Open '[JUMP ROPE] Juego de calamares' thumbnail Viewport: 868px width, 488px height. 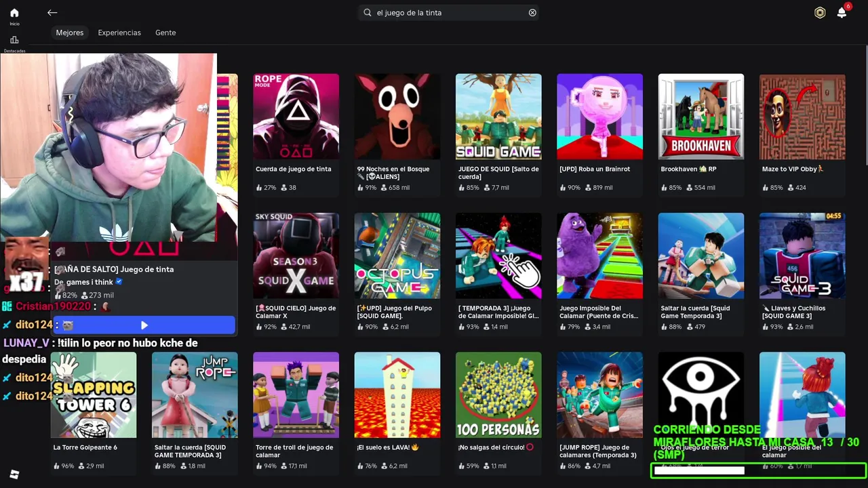tap(599, 395)
